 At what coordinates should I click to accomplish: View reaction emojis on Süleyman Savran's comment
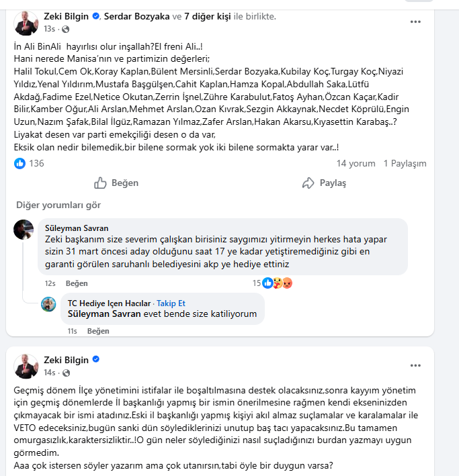click(x=278, y=283)
